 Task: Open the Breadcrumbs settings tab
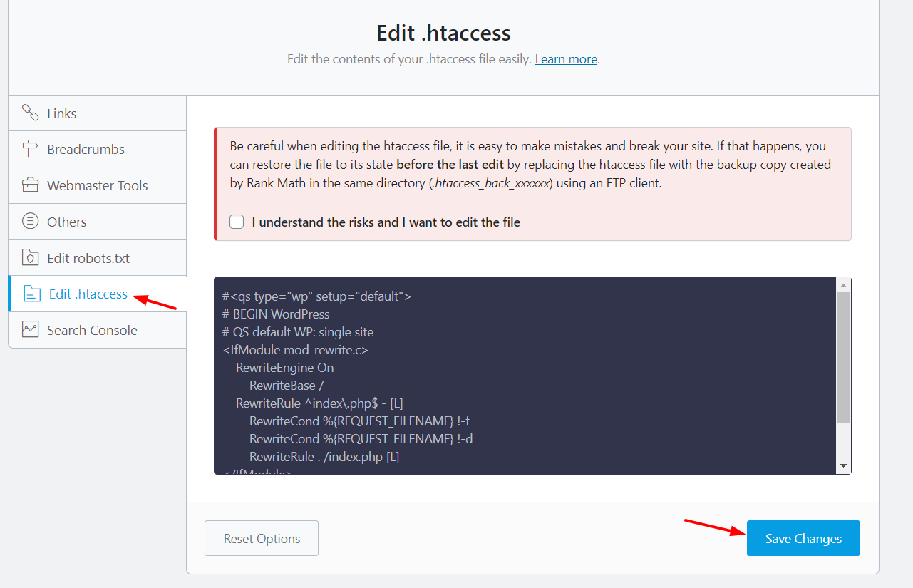coord(98,150)
